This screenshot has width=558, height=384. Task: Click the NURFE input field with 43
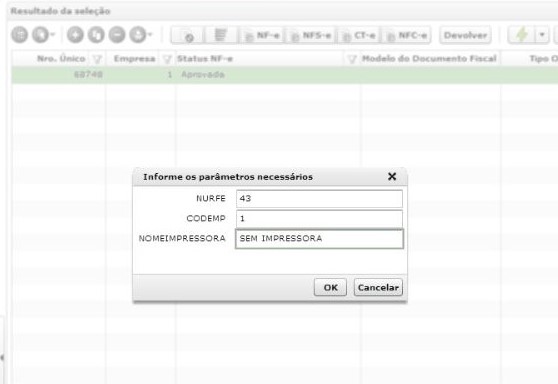(x=319, y=199)
